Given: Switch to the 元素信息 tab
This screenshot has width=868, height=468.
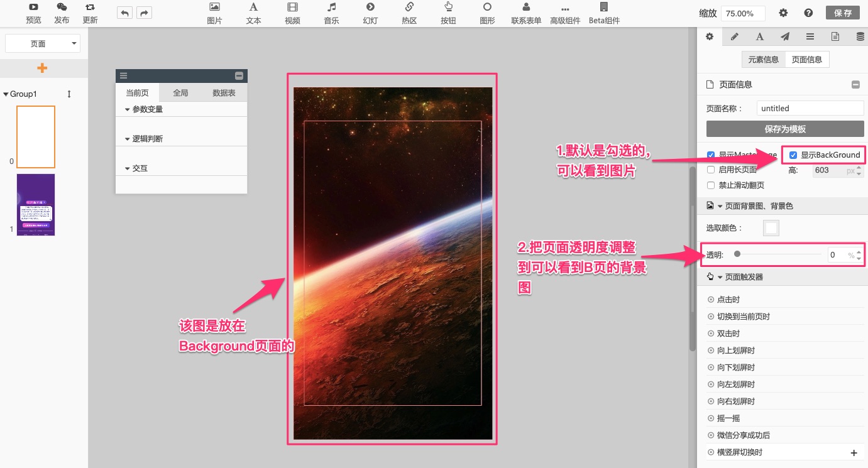Looking at the screenshot, I should coord(763,60).
